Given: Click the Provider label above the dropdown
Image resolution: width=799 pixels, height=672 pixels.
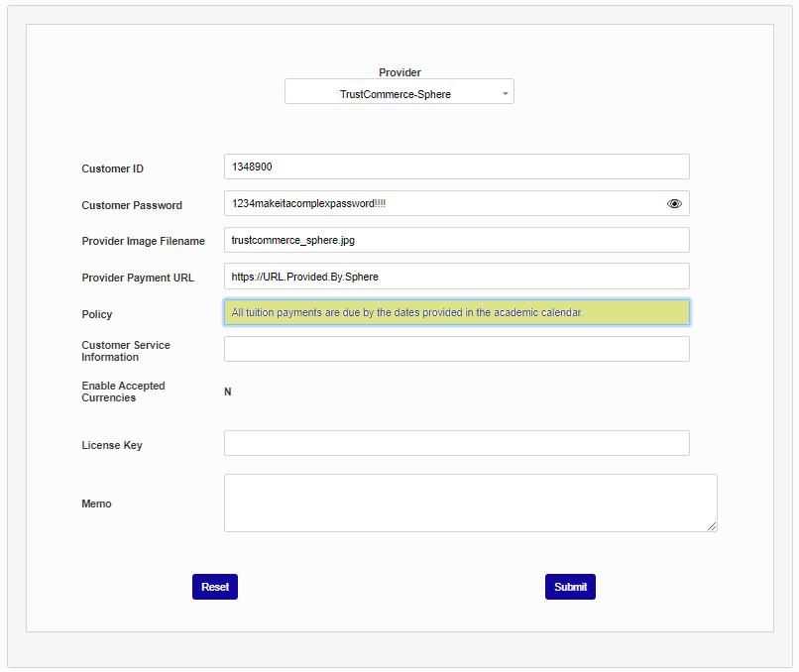Looking at the screenshot, I should click(399, 72).
